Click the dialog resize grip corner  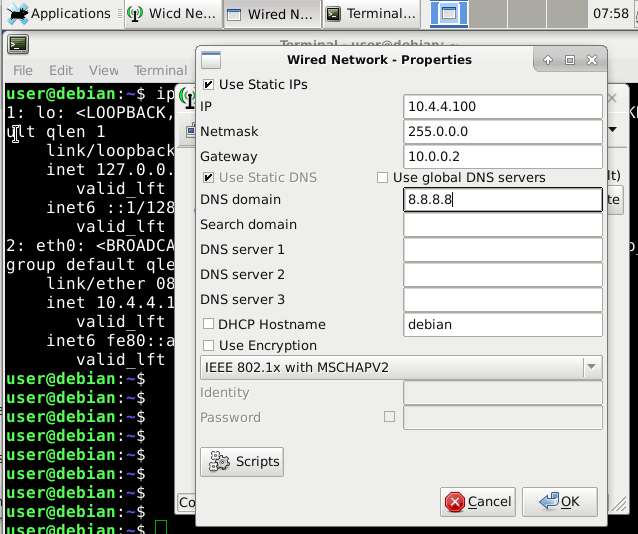coord(619,505)
